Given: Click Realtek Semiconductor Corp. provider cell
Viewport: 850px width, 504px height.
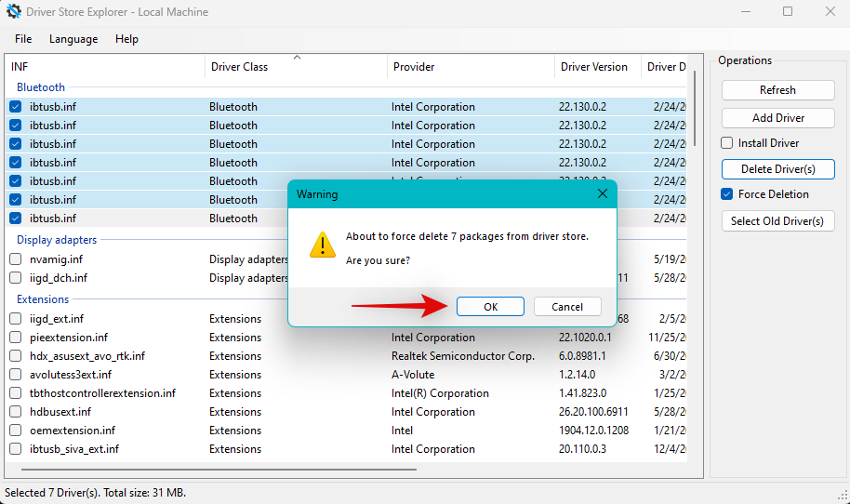Looking at the screenshot, I should click(x=463, y=356).
